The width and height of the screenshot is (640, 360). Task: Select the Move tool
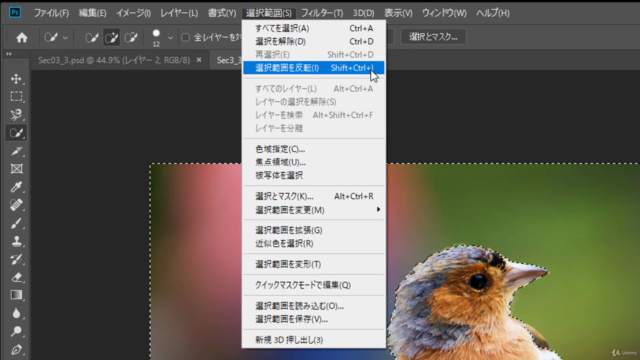tap(16, 78)
